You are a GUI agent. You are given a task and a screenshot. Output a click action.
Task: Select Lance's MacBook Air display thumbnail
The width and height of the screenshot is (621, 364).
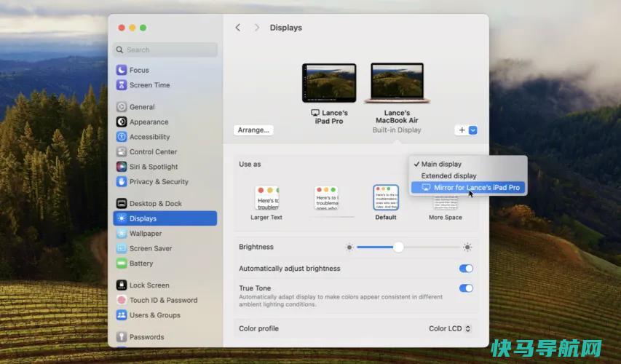coord(397,83)
